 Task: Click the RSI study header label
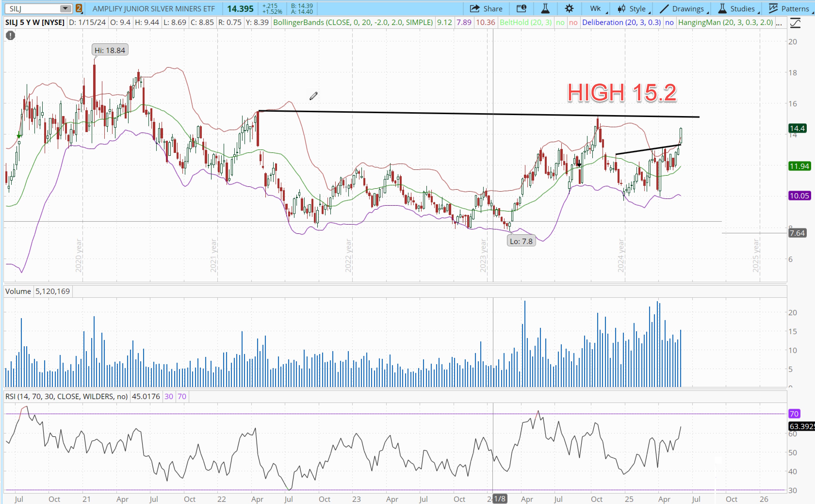tap(66, 396)
